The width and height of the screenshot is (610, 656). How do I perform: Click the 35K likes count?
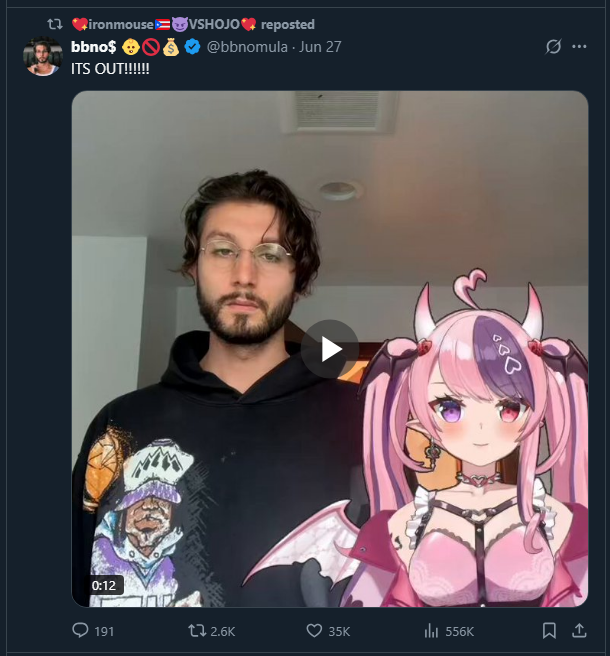click(x=339, y=631)
